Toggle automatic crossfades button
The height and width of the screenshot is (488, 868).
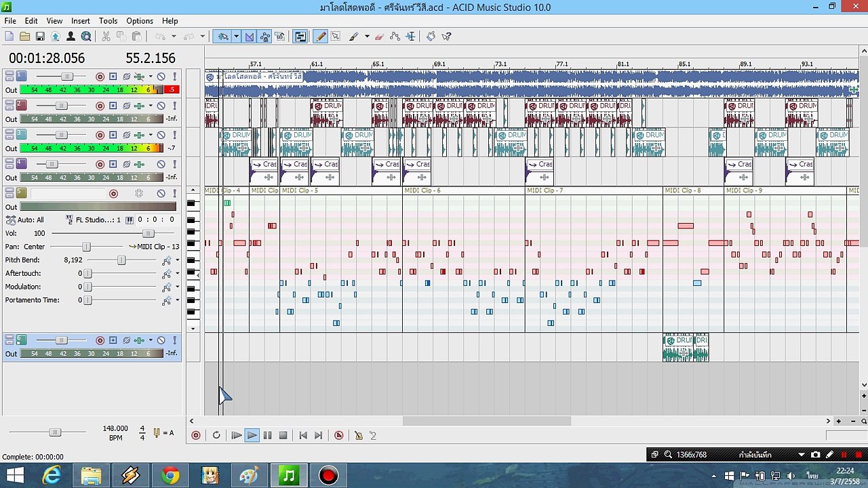click(x=249, y=37)
